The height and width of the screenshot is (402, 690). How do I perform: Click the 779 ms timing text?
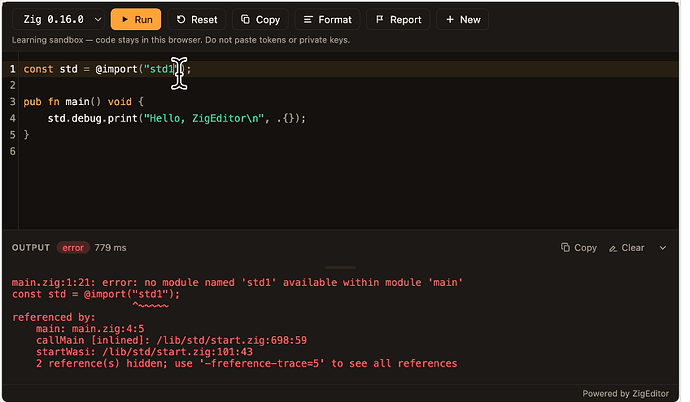pos(110,248)
